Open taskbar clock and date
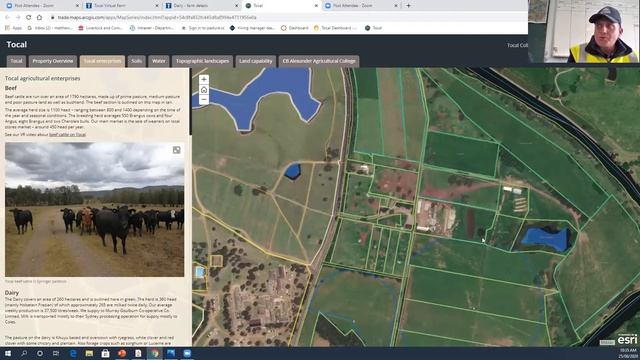Viewport: 640px width, 360px height. click(628, 353)
